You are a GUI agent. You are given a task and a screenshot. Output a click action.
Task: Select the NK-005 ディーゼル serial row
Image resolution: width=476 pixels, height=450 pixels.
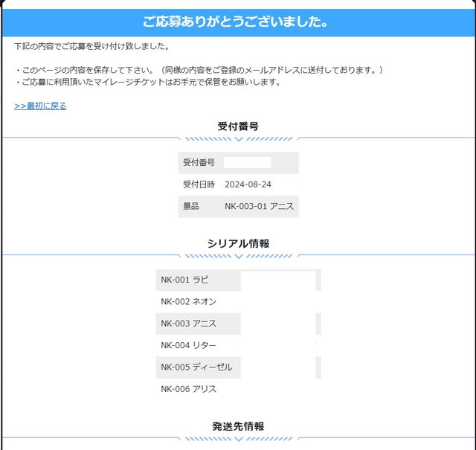(196, 367)
